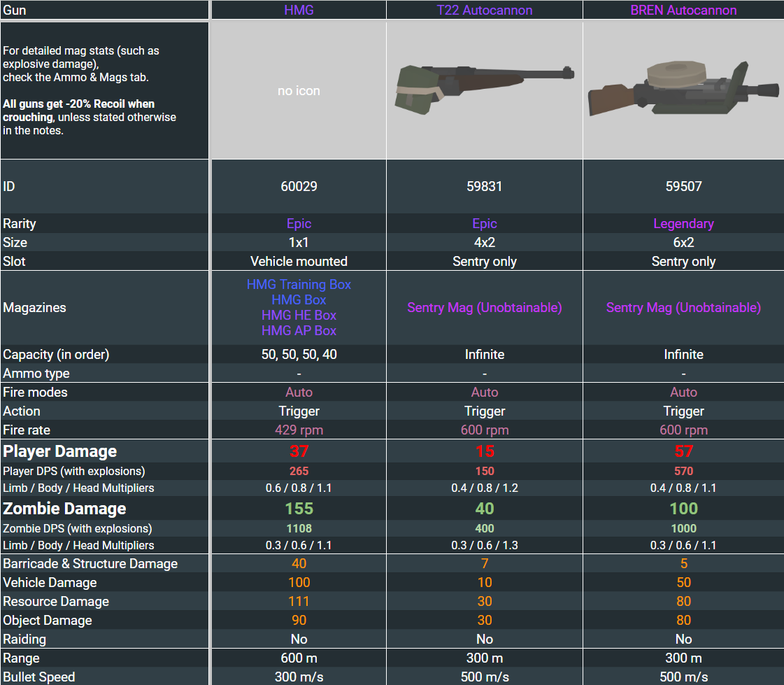Open the T22 Autocannon header link
The height and width of the screenshot is (685, 784).
(x=484, y=10)
